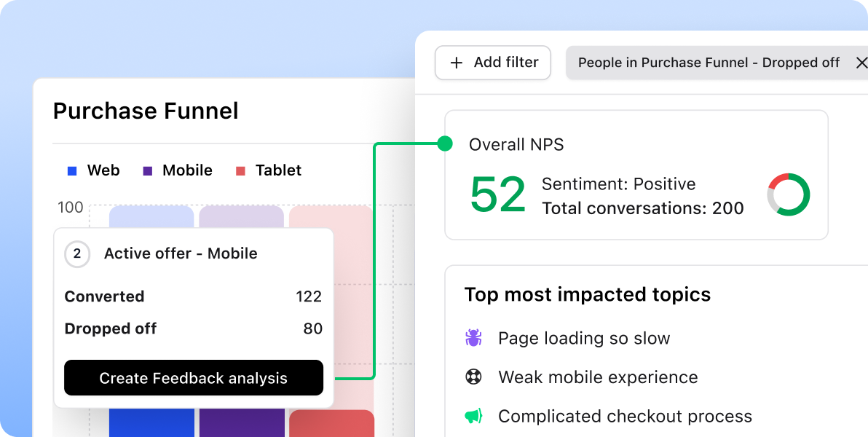Click the megaphone icon beside Complicated checkout
This screenshot has width=868, height=437.
pyautogui.click(x=473, y=416)
